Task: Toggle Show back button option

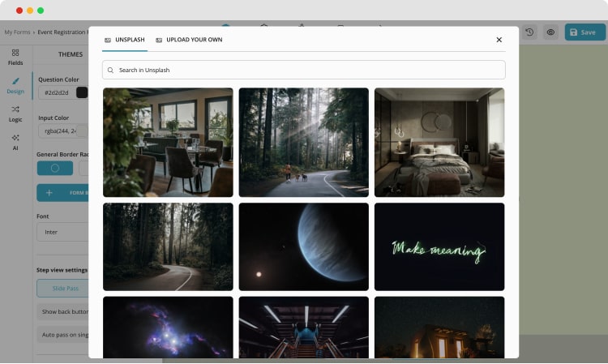Action: [62, 311]
